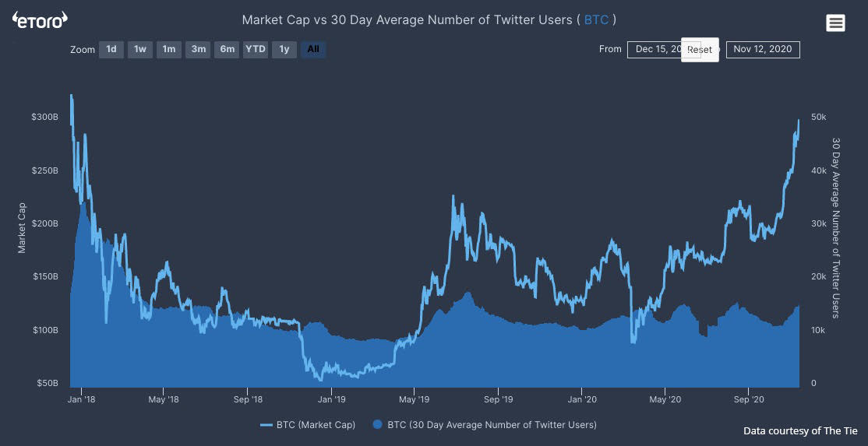Select the All zoom range
The width and height of the screenshot is (868, 446).
point(313,50)
